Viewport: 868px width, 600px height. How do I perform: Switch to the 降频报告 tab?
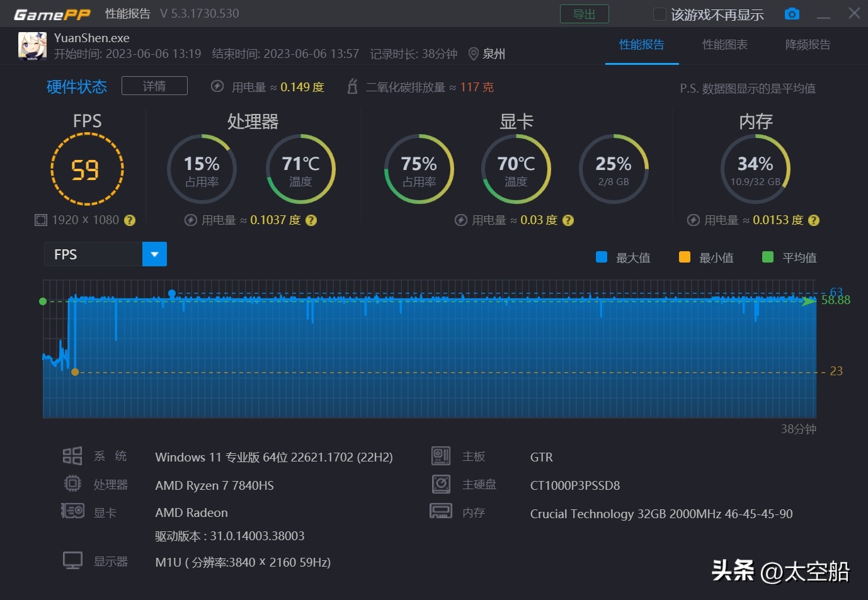coord(808,45)
